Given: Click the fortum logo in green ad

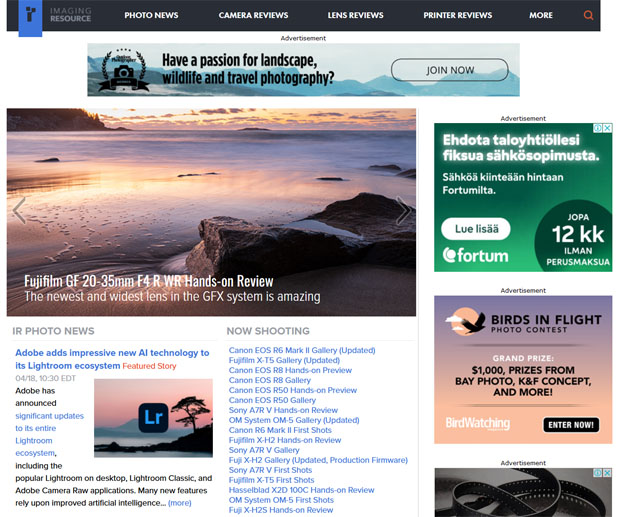Looking at the screenshot, I should (475, 255).
